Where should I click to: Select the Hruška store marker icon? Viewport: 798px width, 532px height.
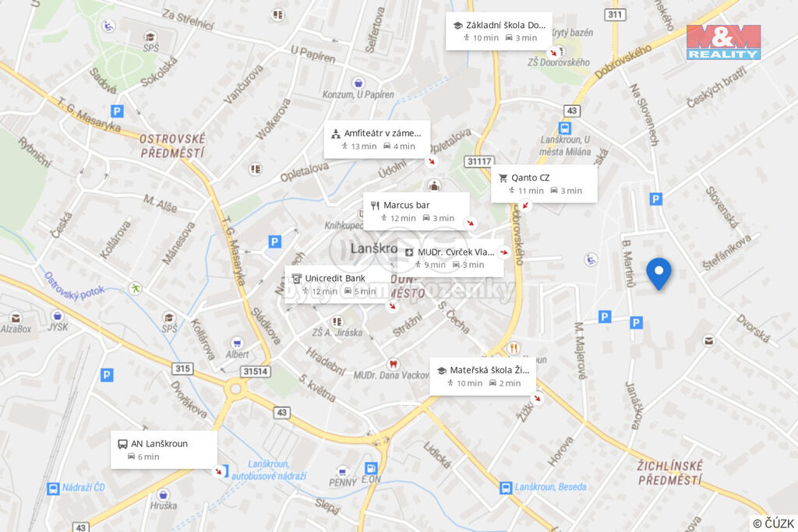tap(163, 495)
